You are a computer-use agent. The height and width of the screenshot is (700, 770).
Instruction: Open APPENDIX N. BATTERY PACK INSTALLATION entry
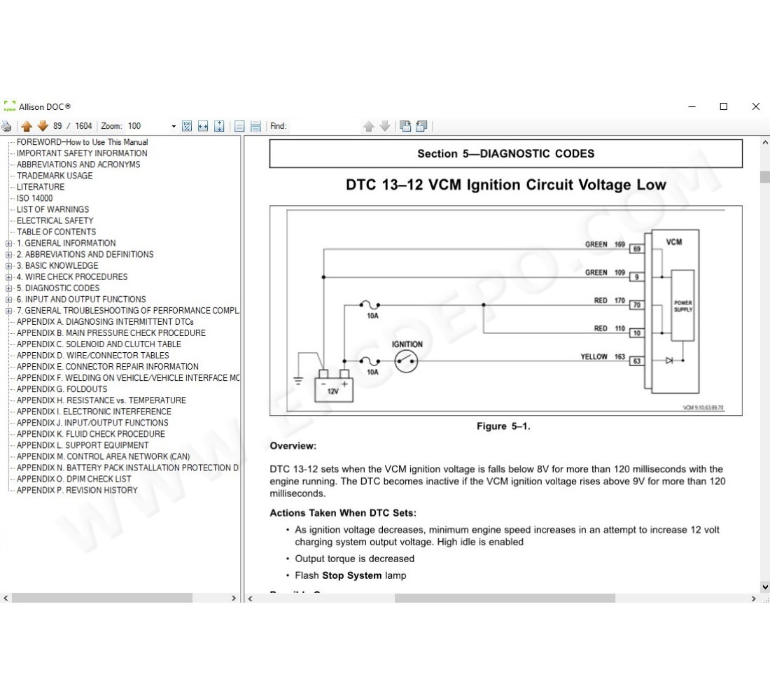(x=127, y=468)
